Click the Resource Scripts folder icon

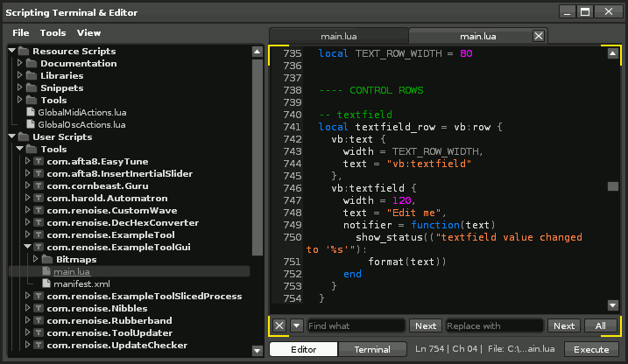[x=24, y=52]
